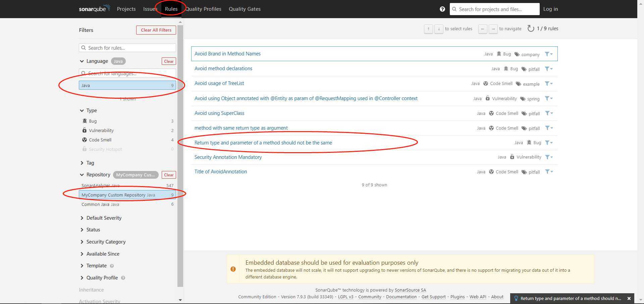The height and width of the screenshot is (304, 644).
Task: Click the down arrow select-rules key
Action: tap(439, 29)
